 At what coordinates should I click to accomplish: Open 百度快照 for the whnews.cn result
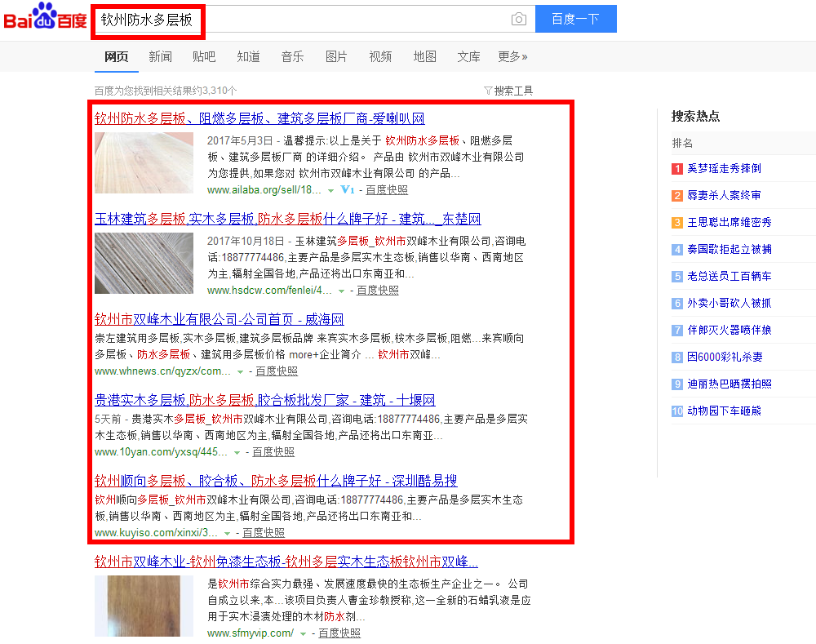click(x=277, y=371)
